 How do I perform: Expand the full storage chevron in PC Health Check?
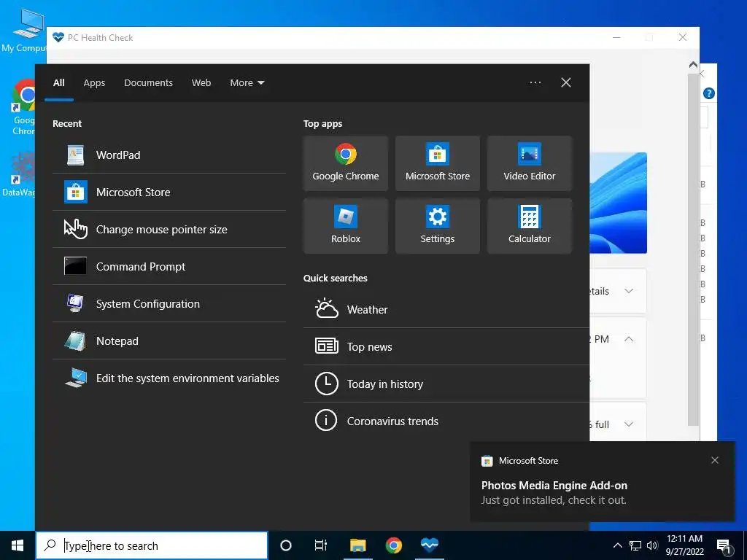coord(629,424)
